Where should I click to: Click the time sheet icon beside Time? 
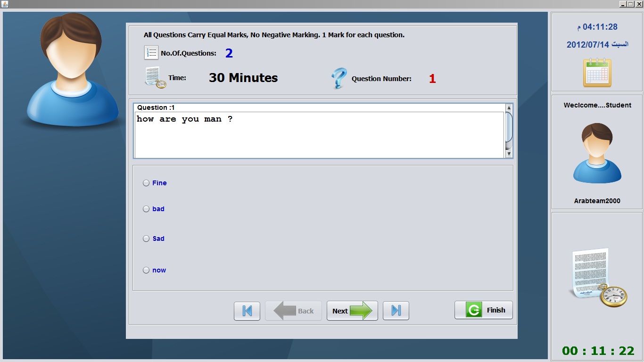pyautogui.click(x=156, y=78)
